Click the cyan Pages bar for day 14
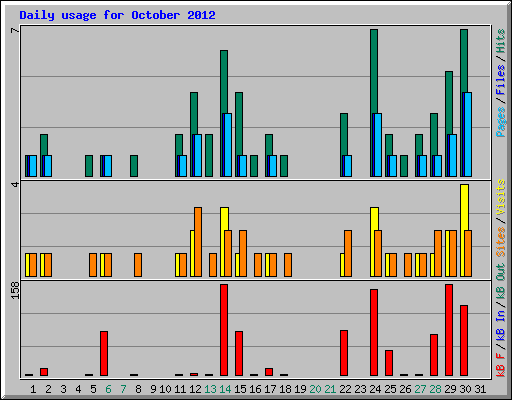Screen dimensions: 512x400 227,145
